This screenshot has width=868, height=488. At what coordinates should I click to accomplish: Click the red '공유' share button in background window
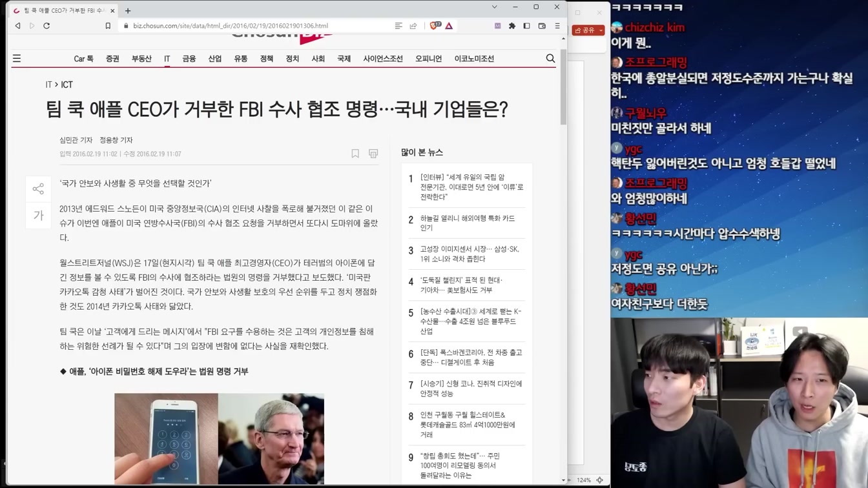point(588,30)
